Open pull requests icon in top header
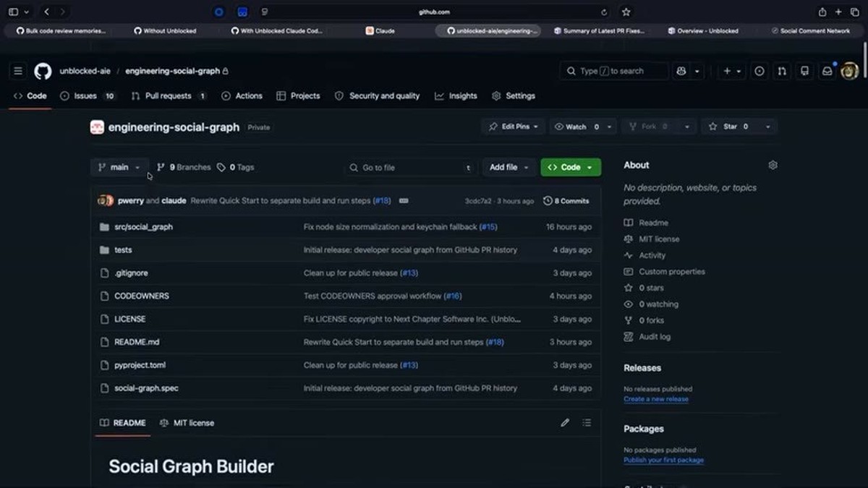 [782, 71]
